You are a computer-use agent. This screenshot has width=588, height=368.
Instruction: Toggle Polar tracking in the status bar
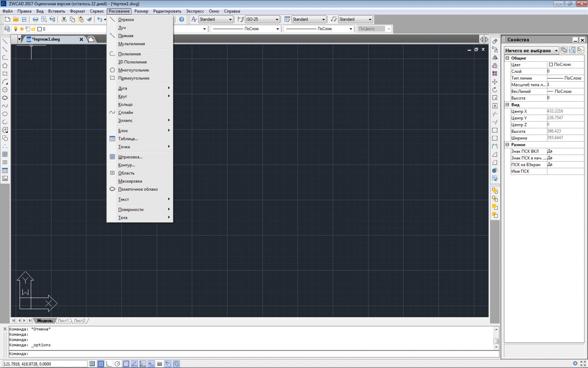tap(118, 364)
